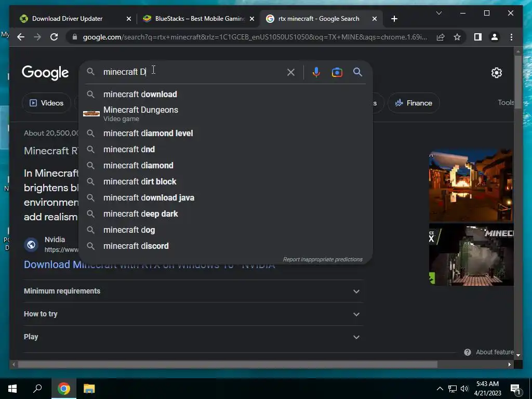The image size is (532, 399).
Task: Open Windows taskbar search
Action: pyautogui.click(x=37, y=389)
